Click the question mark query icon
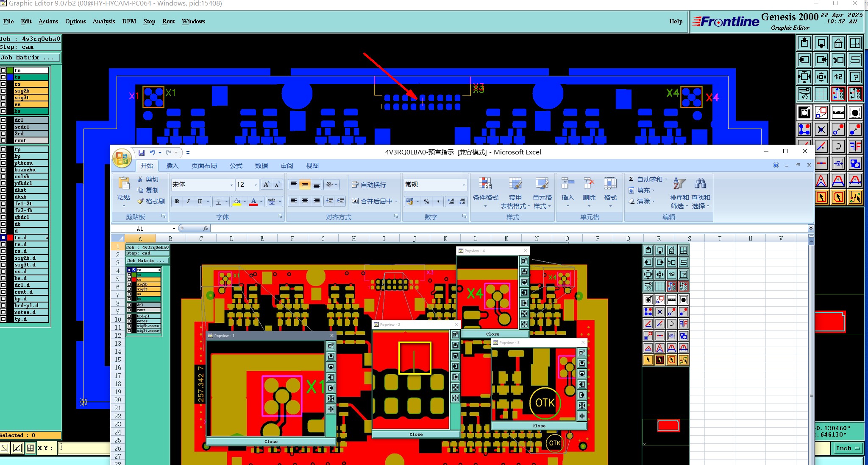The width and height of the screenshot is (868, 465). [855, 77]
